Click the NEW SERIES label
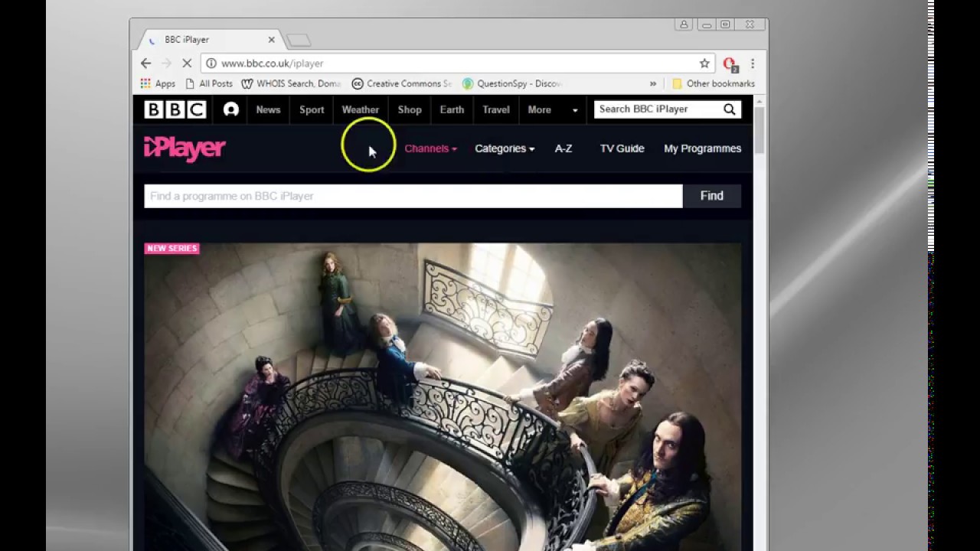The height and width of the screenshot is (551, 980). [x=171, y=248]
